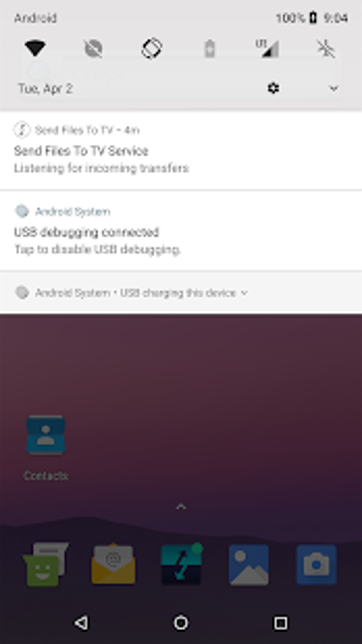Screen dimensions: 362x644
Task: Open the Email app in dock
Action: [x=113, y=564]
